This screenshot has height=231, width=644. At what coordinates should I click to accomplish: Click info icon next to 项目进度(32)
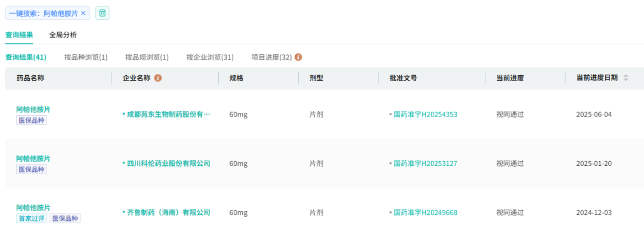click(299, 57)
